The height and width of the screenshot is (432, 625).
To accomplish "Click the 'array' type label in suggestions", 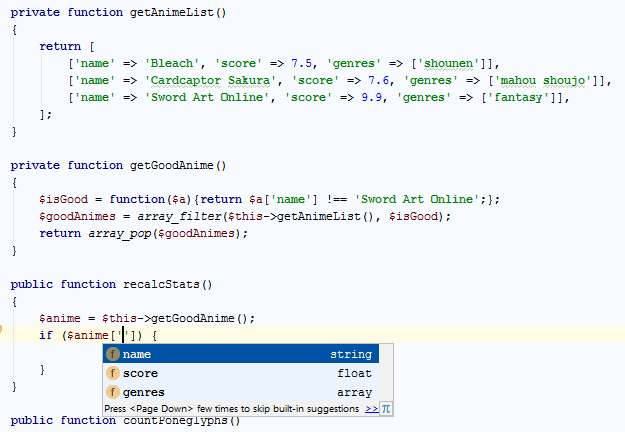I will pyautogui.click(x=354, y=392).
